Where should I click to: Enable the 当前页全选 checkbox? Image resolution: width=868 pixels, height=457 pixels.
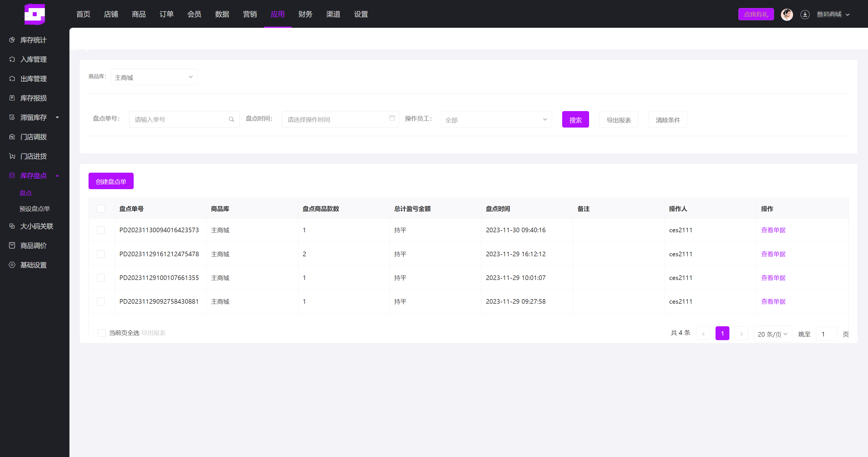(x=102, y=333)
